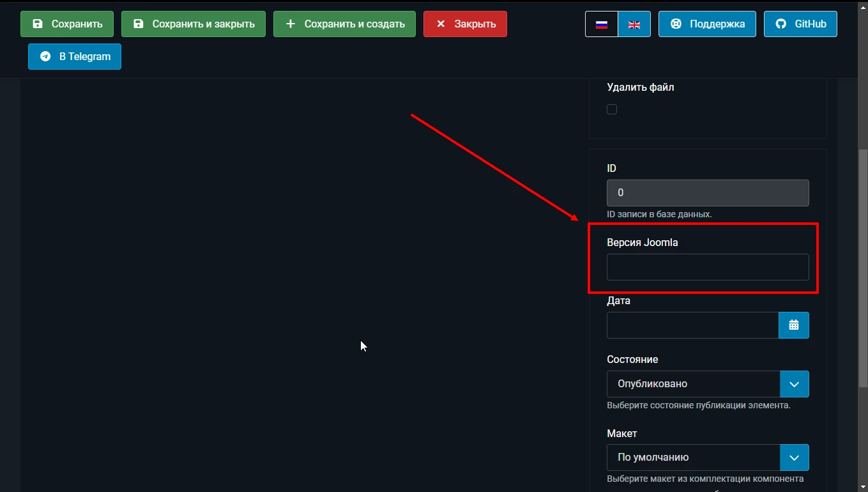Image resolution: width=868 pixels, height=492 pixels.
Task: Click the Версия Joomla text field
Action: coord(708,267)
